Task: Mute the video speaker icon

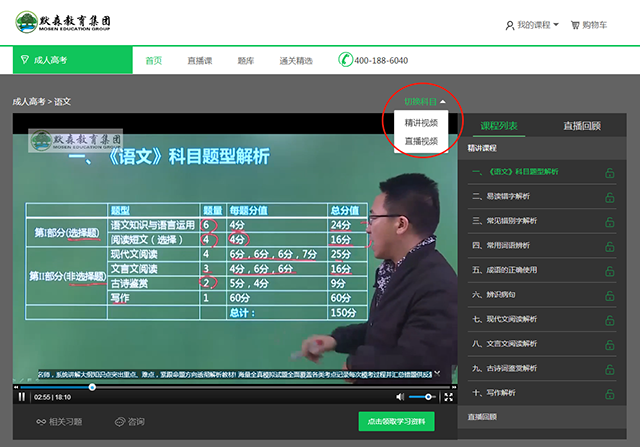Action: pos(400,397)
